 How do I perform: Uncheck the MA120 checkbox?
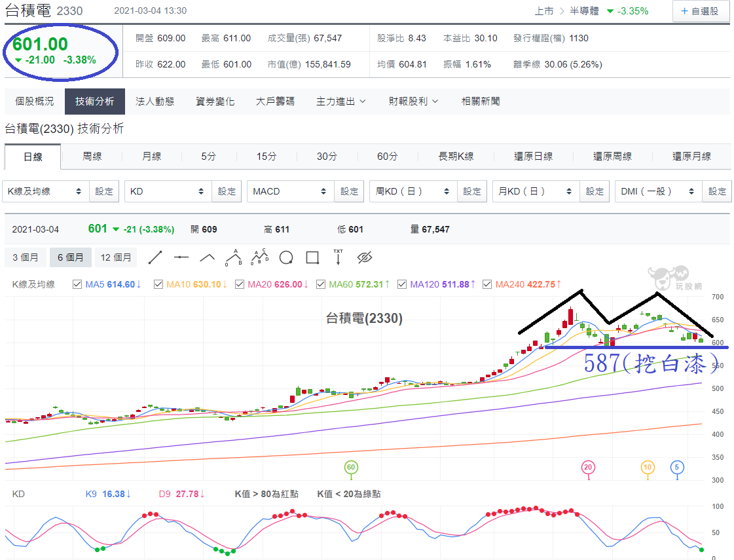[401, 284]
